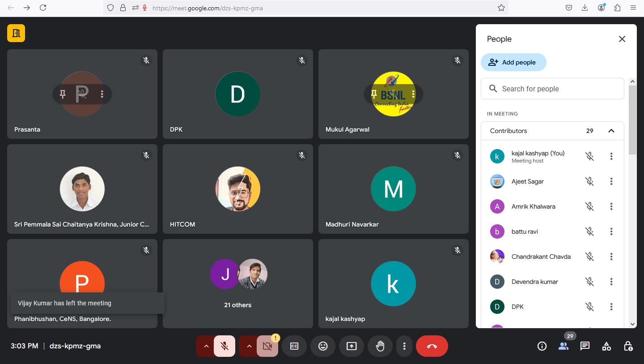The width and height of the screenshot is (644, 364).
Task: Click the Add people button
Action: (x=513, y=62)
